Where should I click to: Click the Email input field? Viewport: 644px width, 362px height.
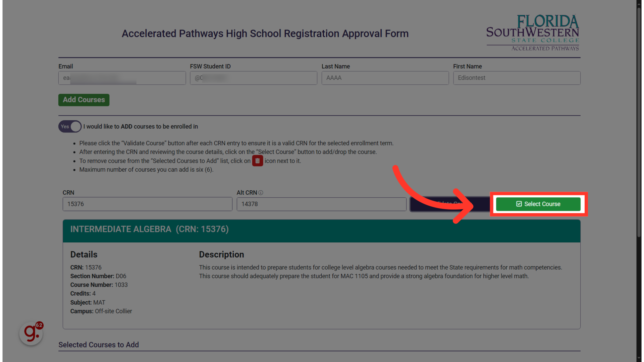122,78
